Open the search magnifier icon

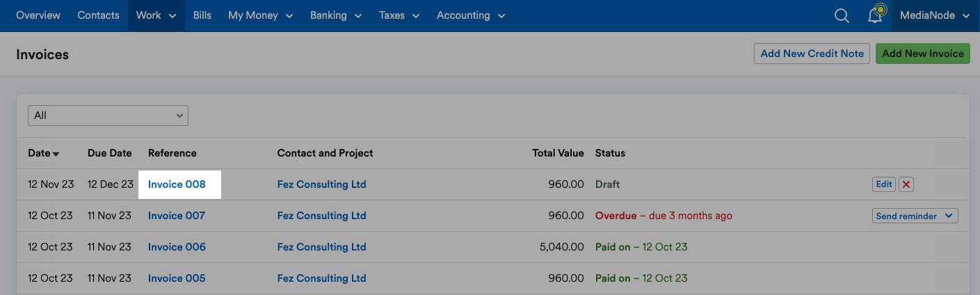[842, 15]
